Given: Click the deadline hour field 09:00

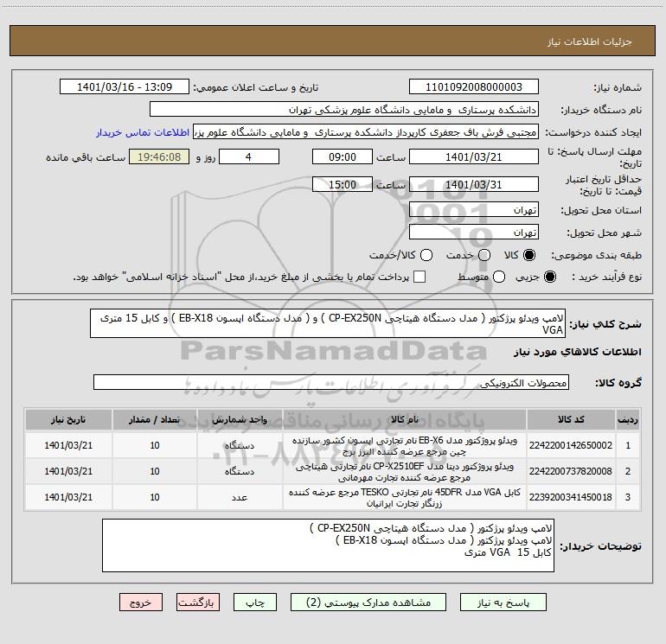Looking at the screenshot, I should (343, 156).
